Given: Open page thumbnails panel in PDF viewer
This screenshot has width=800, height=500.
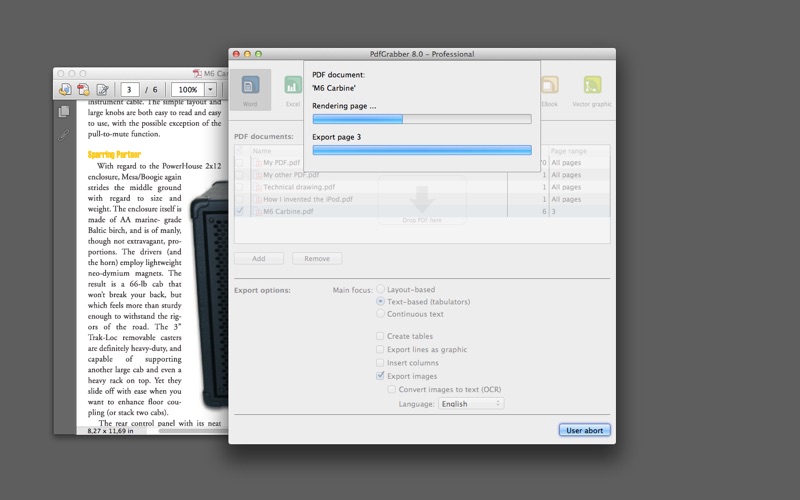Looking at the screenshot, I should [x=64, y=111].
